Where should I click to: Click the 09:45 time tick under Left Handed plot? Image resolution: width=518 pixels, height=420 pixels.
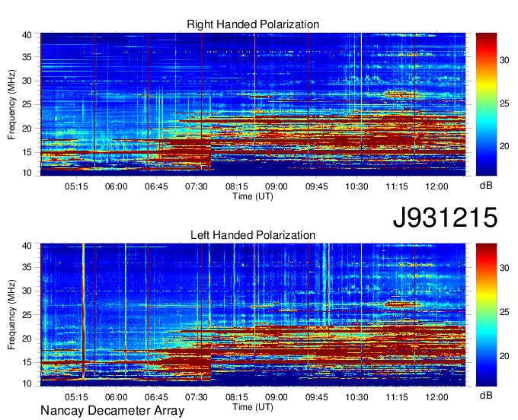coord(316,397)
